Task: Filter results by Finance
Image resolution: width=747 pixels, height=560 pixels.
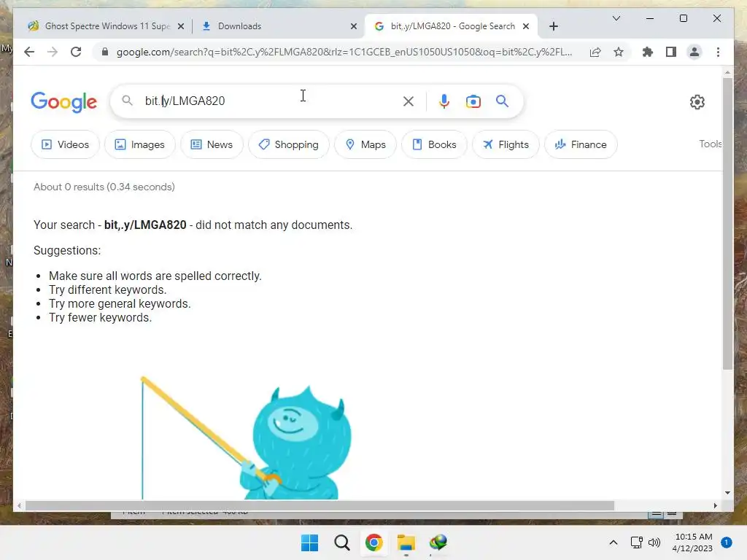Action: [x=581, y=144]
